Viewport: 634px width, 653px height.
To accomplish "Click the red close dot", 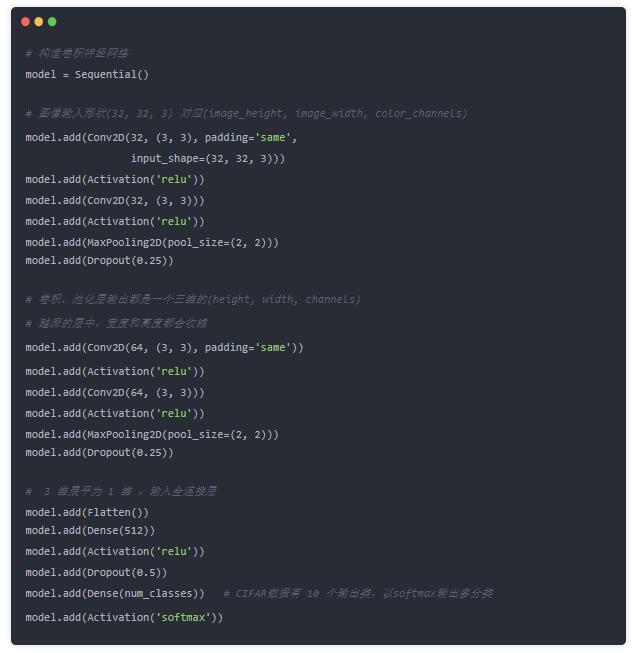I will pyautogui.click(x=25, y=22).
